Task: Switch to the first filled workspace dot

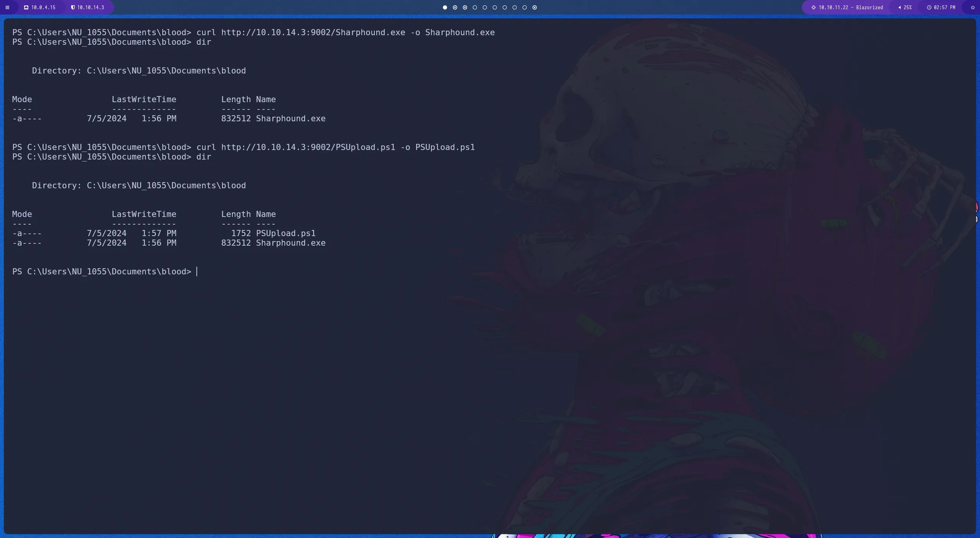Action: click(x=445, y=7)
